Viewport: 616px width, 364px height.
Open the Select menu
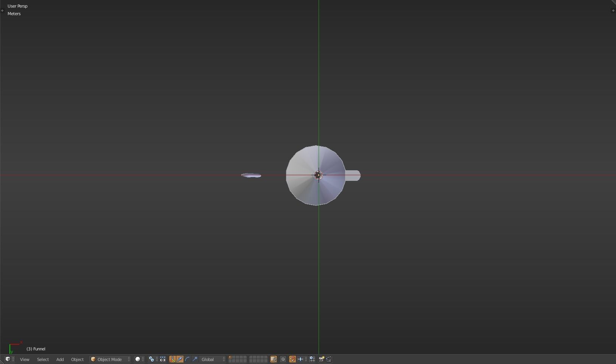pos(43,359)
